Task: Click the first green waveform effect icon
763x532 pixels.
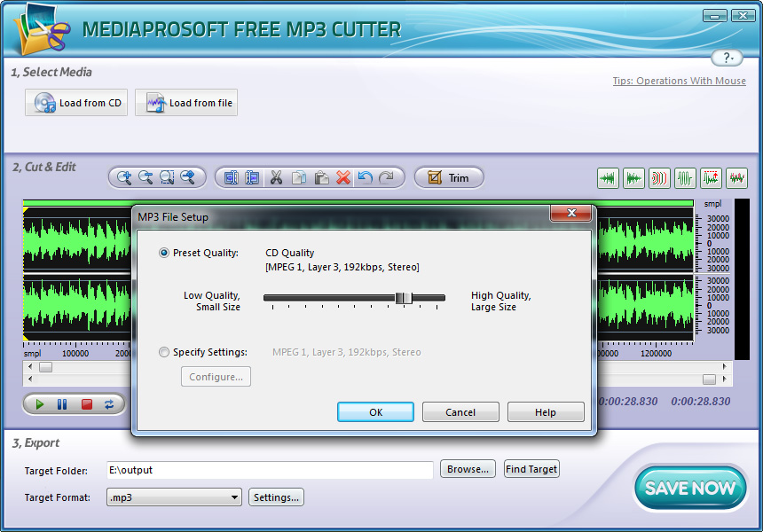Action: (x=608, y=178)
